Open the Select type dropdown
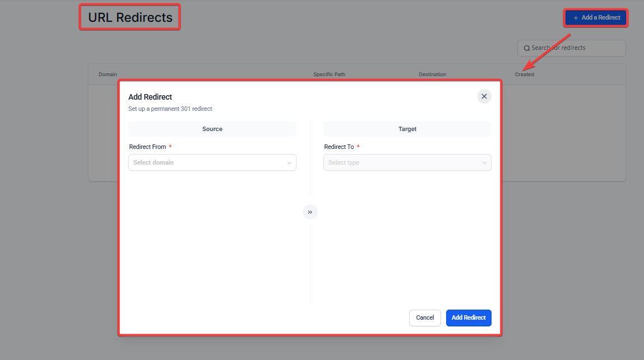 tap(407, 163)
